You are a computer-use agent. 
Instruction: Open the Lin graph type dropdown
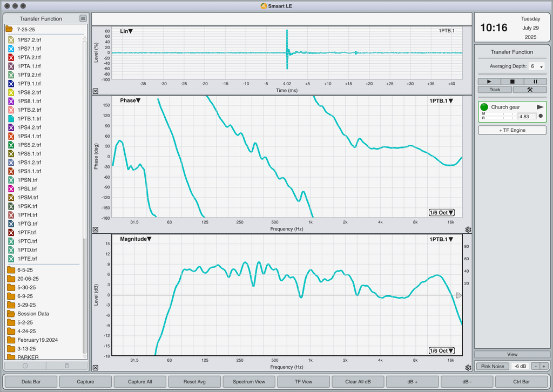[x=126, y=31]
